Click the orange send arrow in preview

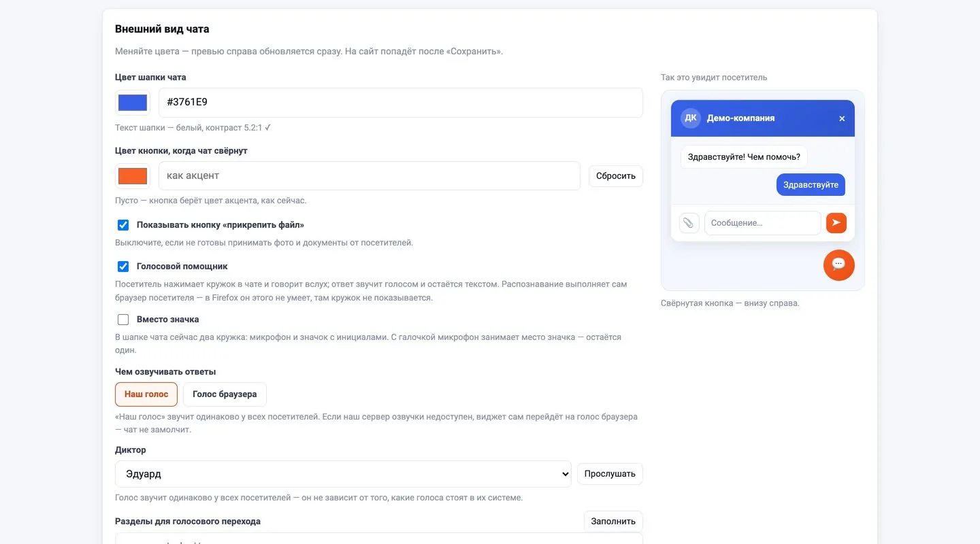(x=836, y=223)
